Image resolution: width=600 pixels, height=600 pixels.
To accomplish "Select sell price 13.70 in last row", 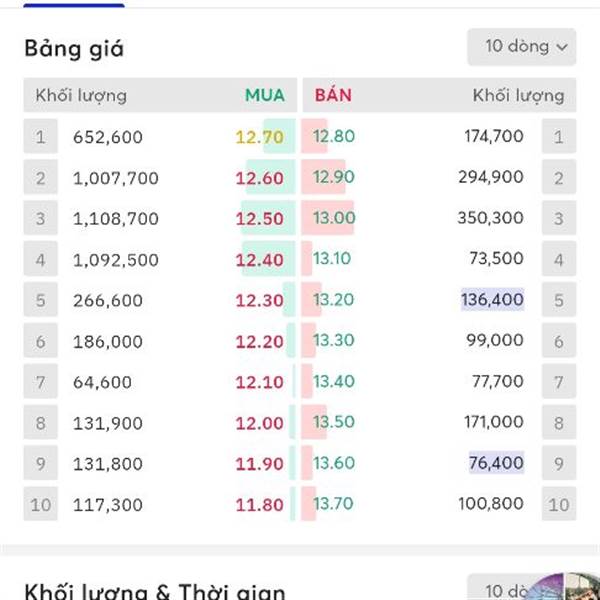I will click(x=333, y=504).
